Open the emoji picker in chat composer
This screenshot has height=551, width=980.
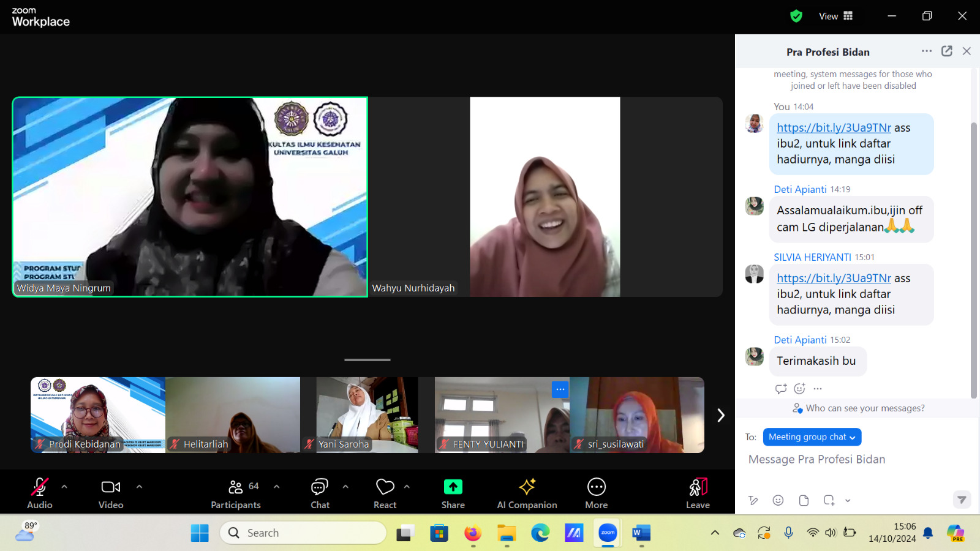[778, 500]
